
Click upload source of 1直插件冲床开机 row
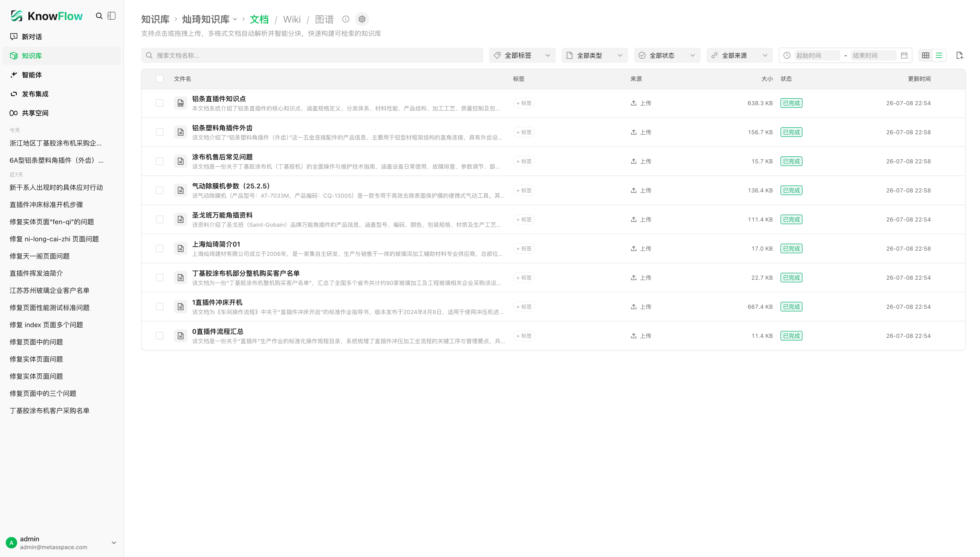pyautogui.click(x=641, y=307)
